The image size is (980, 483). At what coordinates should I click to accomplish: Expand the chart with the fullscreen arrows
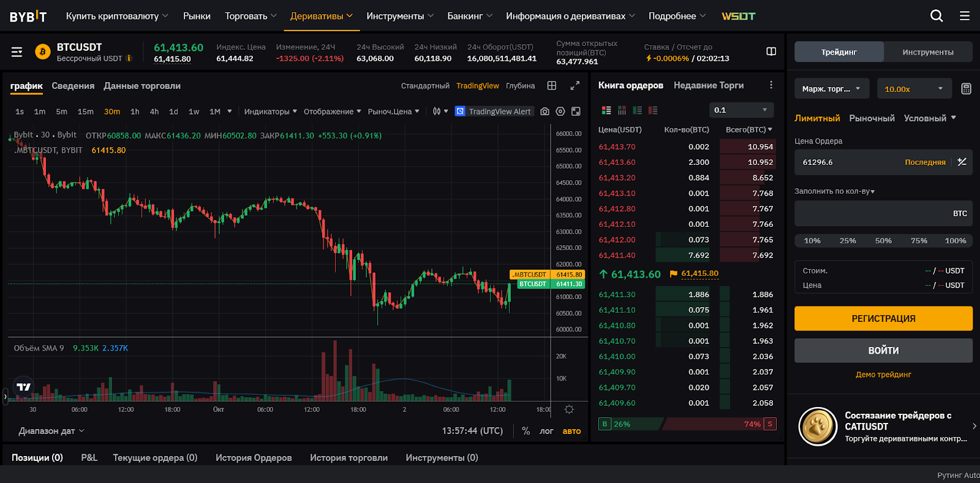click(575, 86)
